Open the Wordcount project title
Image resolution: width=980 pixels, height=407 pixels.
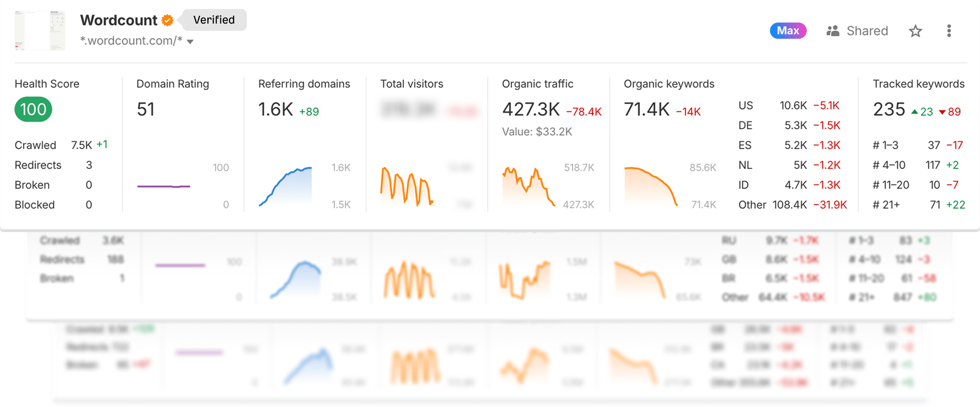[118, 20]
